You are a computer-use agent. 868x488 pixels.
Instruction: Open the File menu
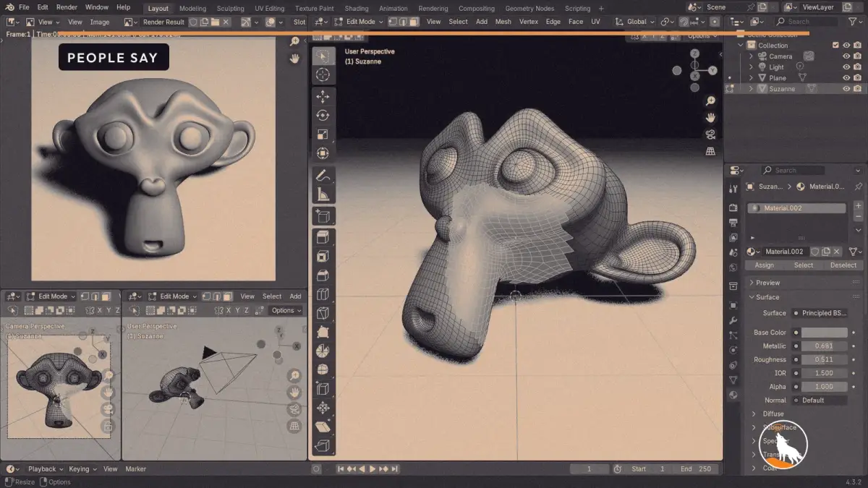24,8
